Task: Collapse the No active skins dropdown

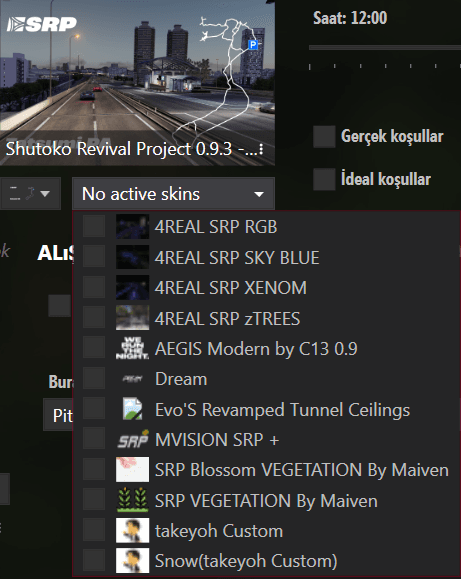Action: point(174,193)
